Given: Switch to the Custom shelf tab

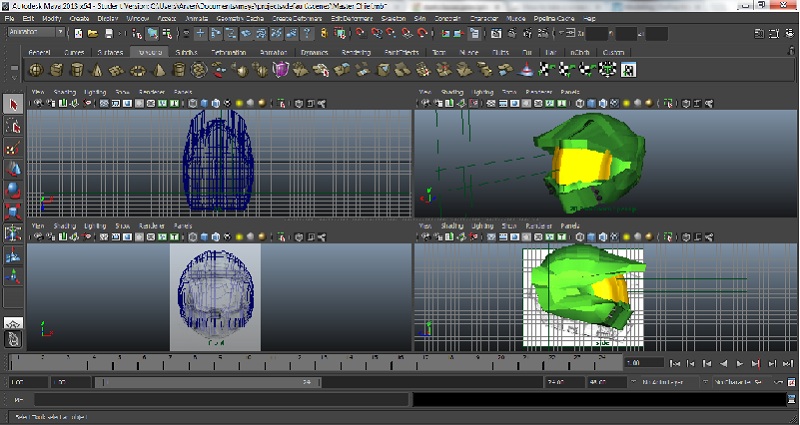Looking at the screenshot, I should point(613,52).
